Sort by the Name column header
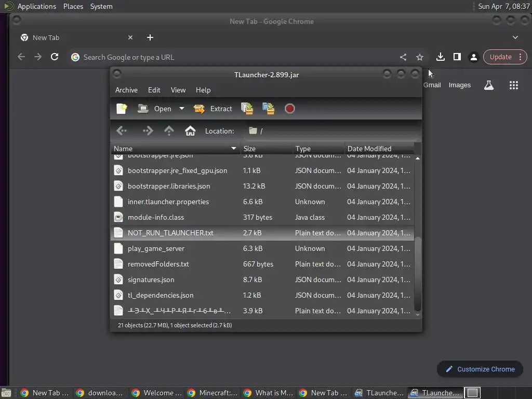 tap(175, 149)
